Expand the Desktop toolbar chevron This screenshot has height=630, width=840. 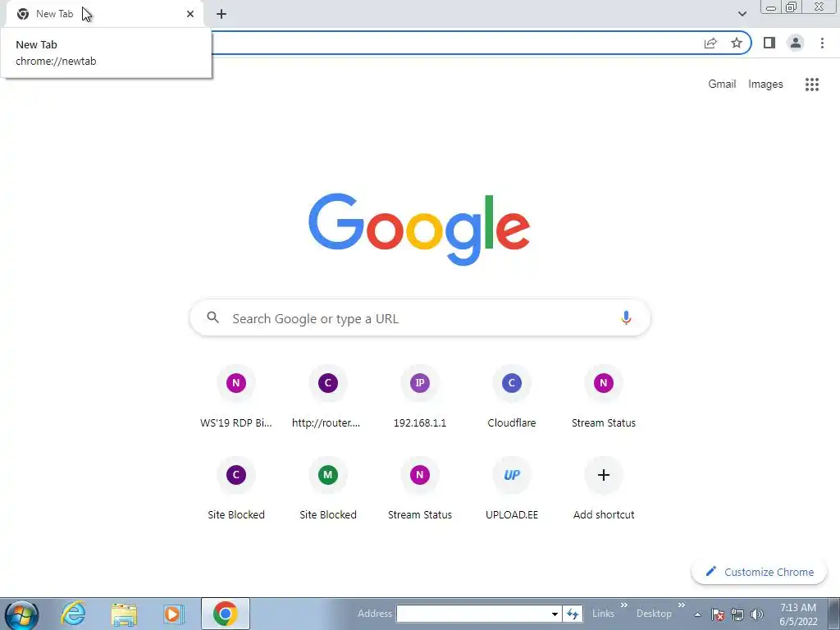pyautogui.click(x=682, y=605)
